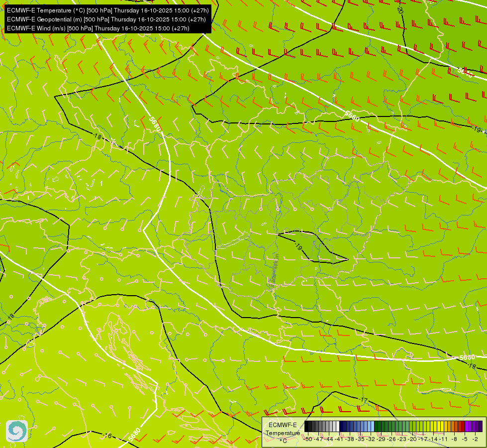
Task: Click the -47 legend scale value
Action: [x=318, y=439]
